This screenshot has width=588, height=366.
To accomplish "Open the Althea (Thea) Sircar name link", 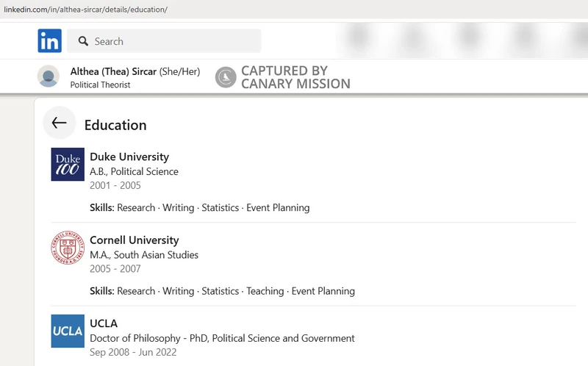I will pyautogui.click(x=113, y=71).
